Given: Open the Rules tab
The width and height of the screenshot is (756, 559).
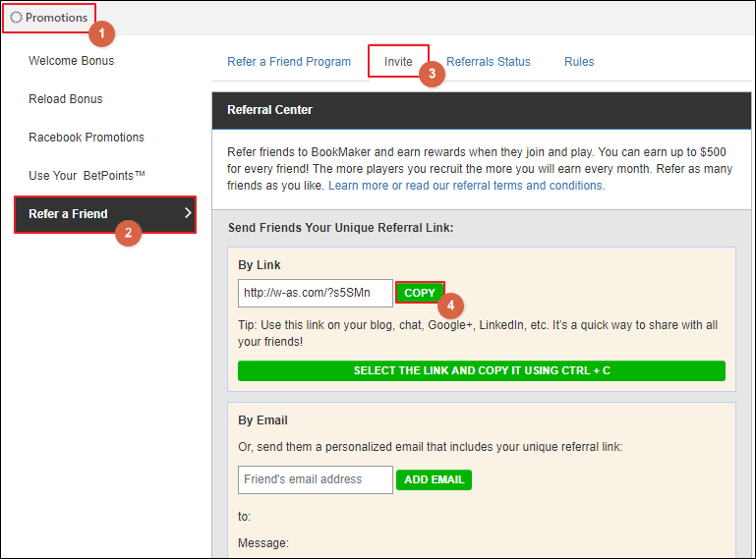Looking at the screenshot, I should (x=579, y=62).
